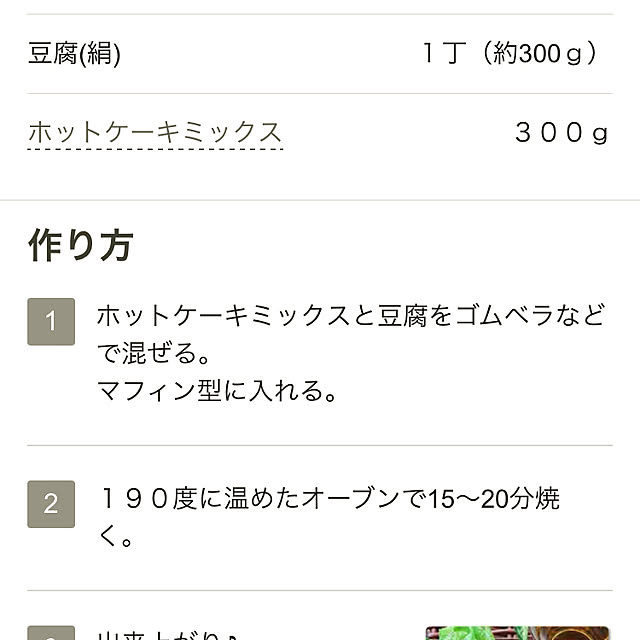Image resolution: width=640 pixels, height=640 pixels.
Task: Click the divider between steps 1 and 2
Action: coord(320,445)
